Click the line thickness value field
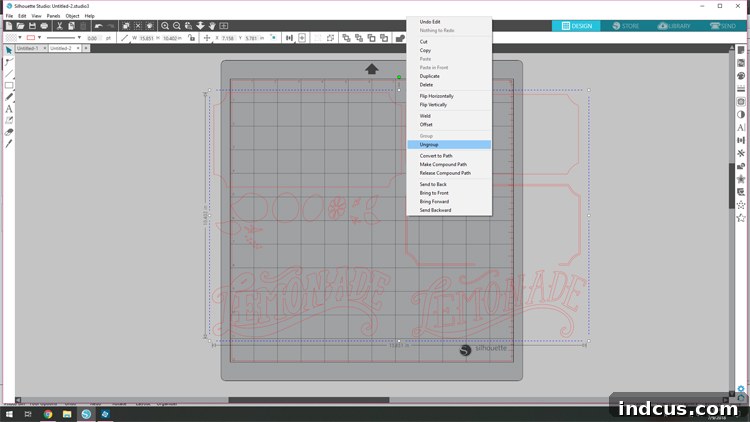Screen dimensions: 750x422 click(x=93, y=38)
